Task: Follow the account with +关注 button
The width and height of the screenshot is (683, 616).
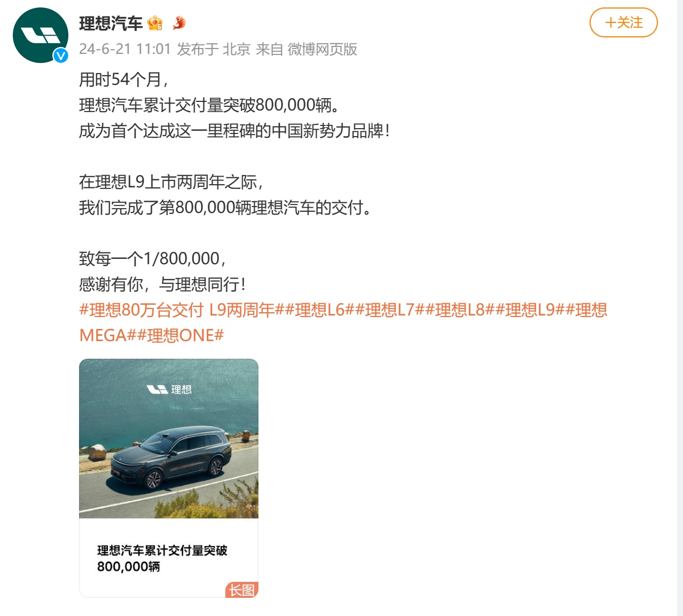Action: (x=623, y=22)
